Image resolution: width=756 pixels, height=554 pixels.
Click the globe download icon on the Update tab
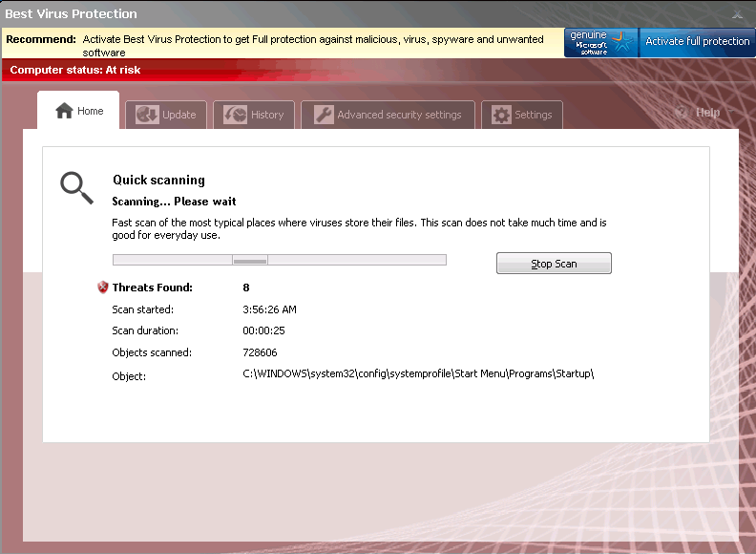click(146, 115)
